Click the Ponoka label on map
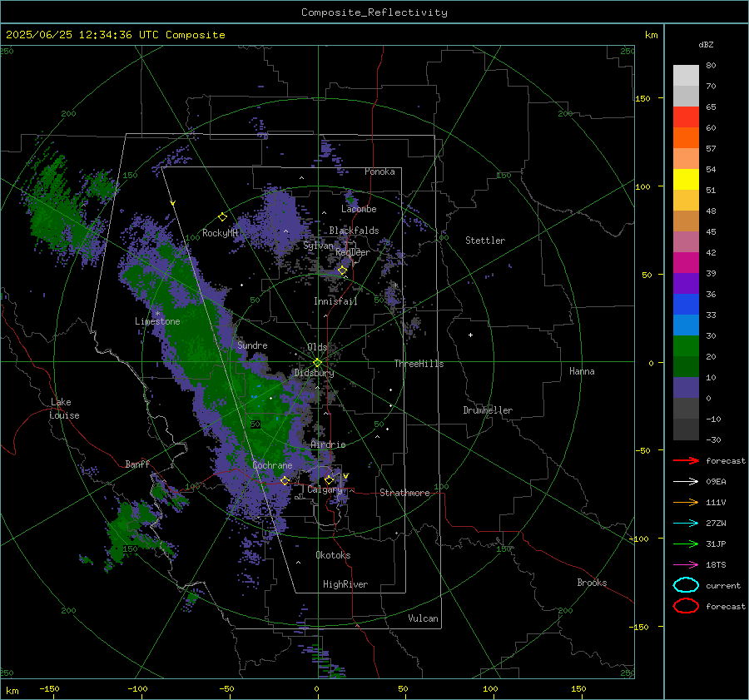Screen dimensions: 749x700 point(379,171)
